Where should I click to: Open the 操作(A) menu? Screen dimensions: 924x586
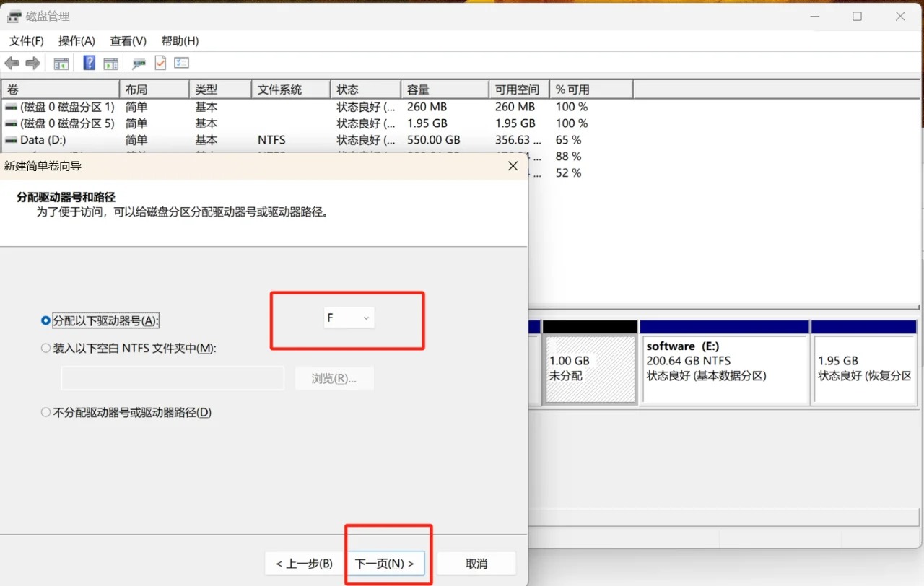coord(77,41)
